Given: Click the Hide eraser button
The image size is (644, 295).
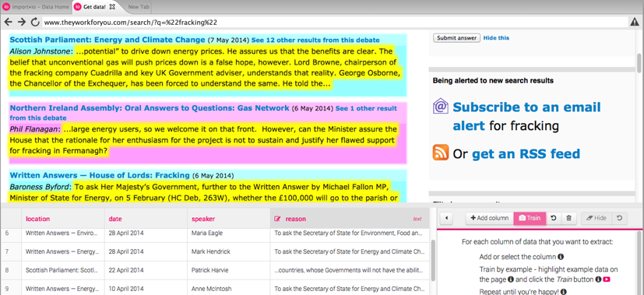Looking at the screenshot, I should 596,218.
